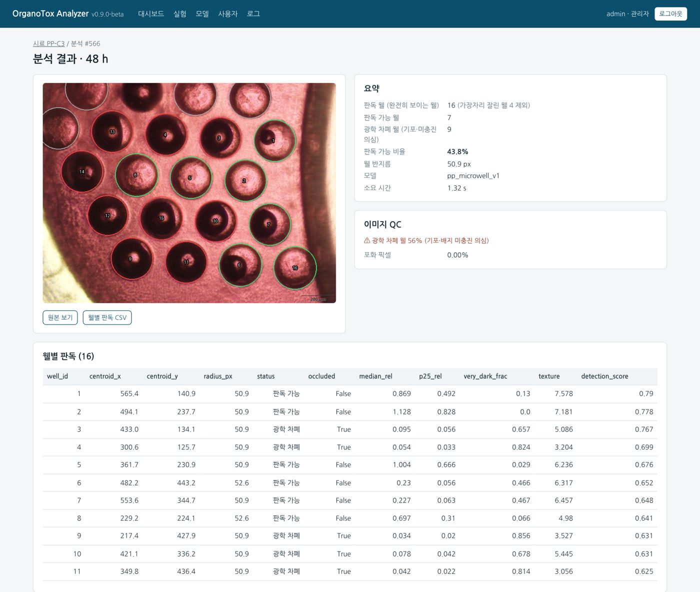Viewport: 700px width, 592px height.
Task: Select the well 1 green circle in the image
Action: (x=275, y=140)
